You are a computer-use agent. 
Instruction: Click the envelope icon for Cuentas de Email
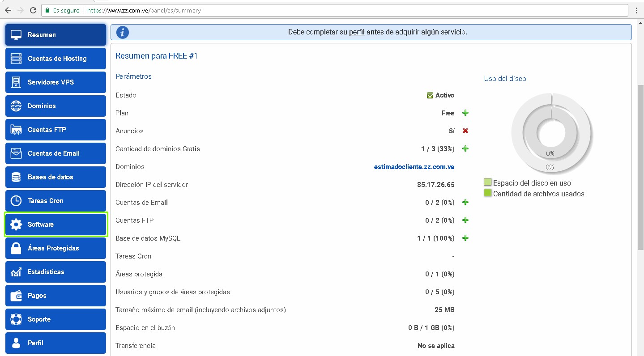click(x=16, y=153)
